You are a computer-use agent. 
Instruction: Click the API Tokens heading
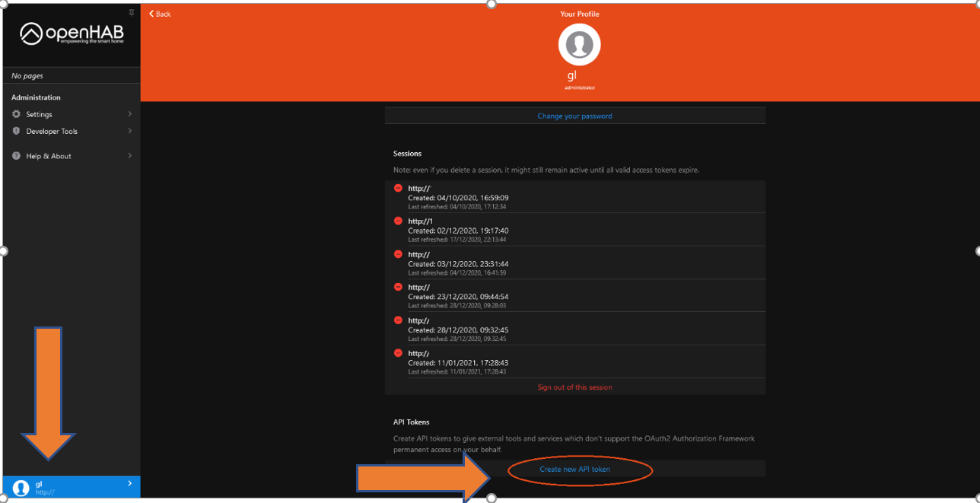(x=411, y=422)
